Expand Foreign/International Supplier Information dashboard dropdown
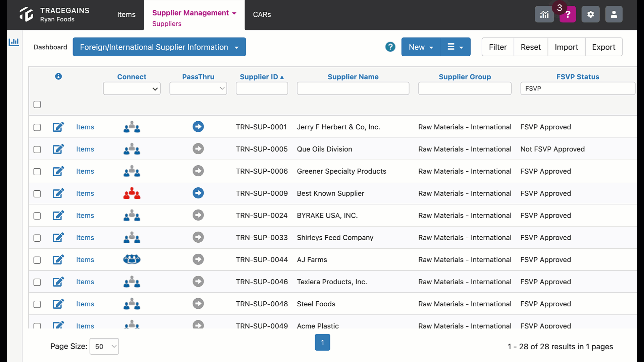Screen dimensions: 644x362 [159, 47]
